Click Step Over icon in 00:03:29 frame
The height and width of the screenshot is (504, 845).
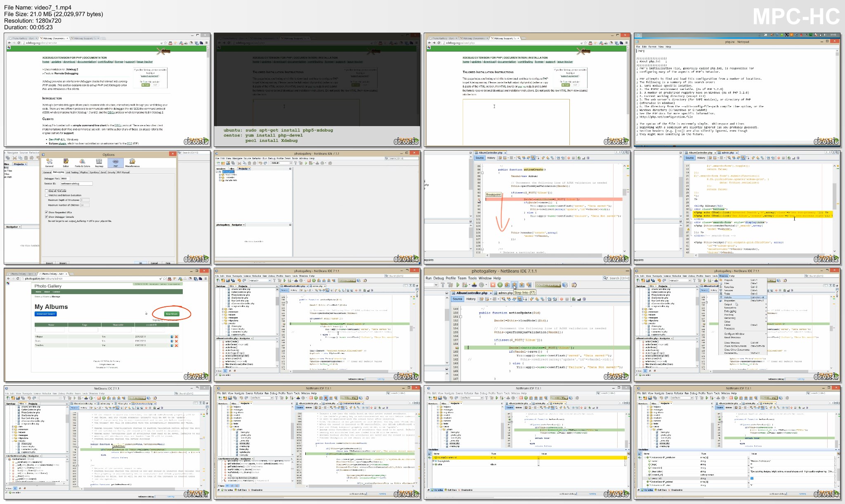(507, 285)
